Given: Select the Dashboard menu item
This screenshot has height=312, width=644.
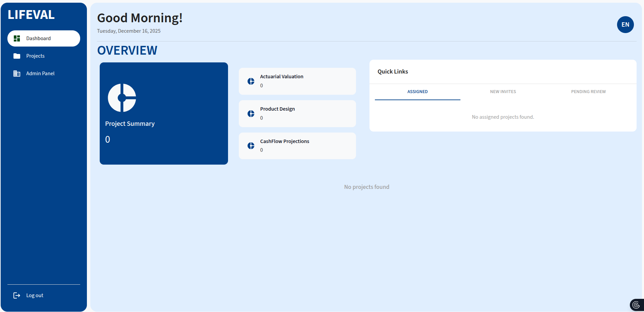Looking at the screenshot, I should click(38, 38).
